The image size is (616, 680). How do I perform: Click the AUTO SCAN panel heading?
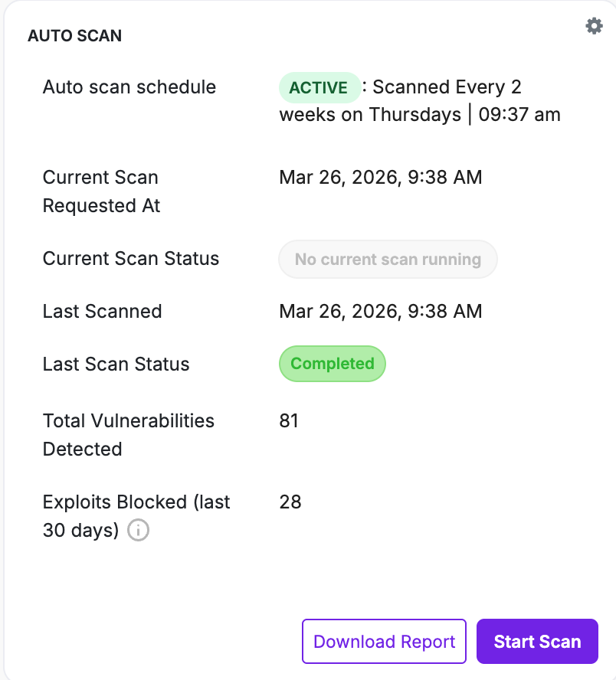[74, 35]
